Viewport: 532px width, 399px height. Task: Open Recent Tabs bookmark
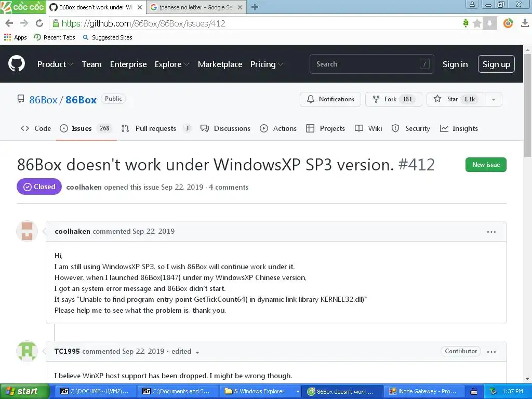point(54,37)
